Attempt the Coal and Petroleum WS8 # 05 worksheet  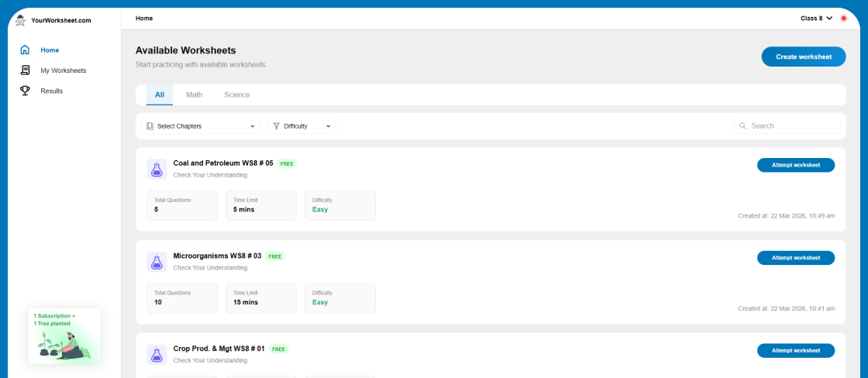pyautogui.click(x=796, y=165)
